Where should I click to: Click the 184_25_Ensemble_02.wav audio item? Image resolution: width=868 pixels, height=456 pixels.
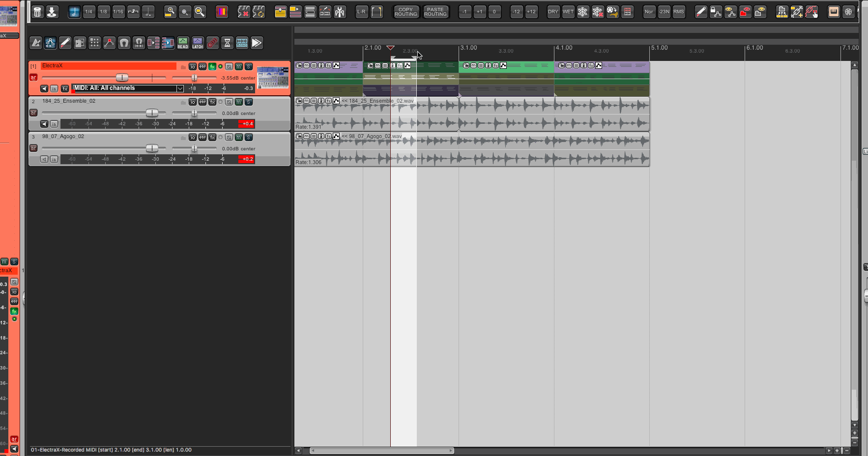[x=472, y=114]
